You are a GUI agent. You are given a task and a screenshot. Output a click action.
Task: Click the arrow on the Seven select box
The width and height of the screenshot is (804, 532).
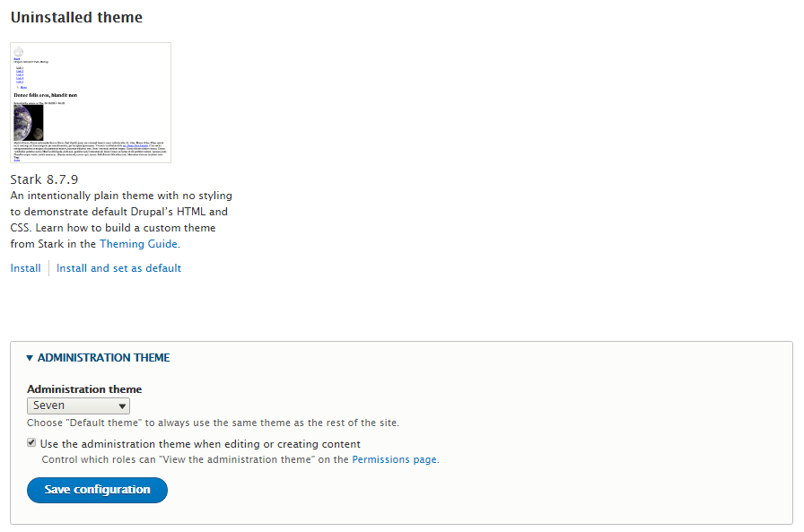pyautogui.click(x=122, y=406)
